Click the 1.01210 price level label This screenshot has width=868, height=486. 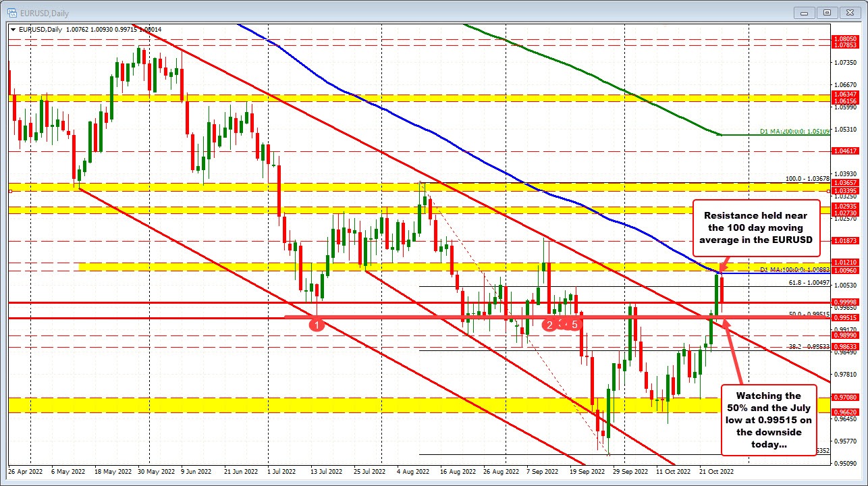pos(846,262)
